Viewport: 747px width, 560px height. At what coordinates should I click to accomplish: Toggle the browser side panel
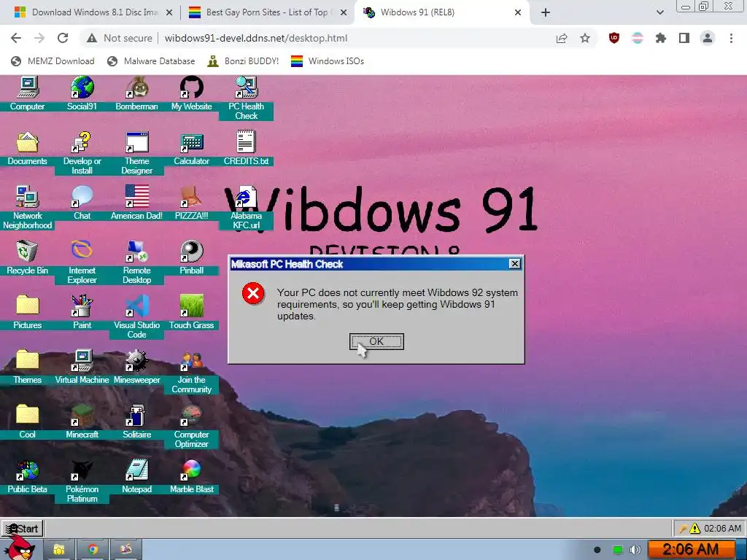pos(684,38)
